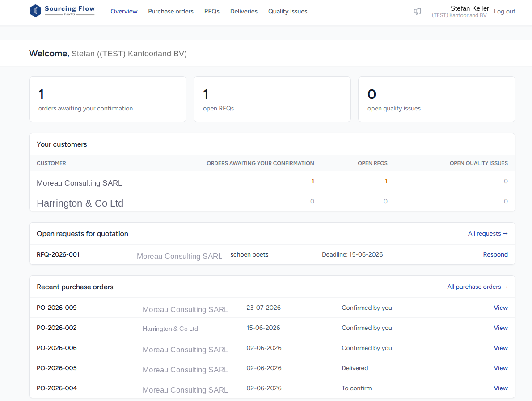Image resolution: width=532 pixels, height=401 pixels.
Task: View purchase order PO-2026-004
Action: (x=500, y=388)
